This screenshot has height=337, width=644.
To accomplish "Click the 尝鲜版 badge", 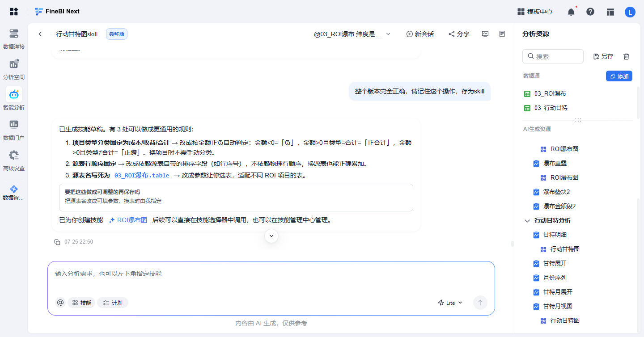I will tap(117, 34).
